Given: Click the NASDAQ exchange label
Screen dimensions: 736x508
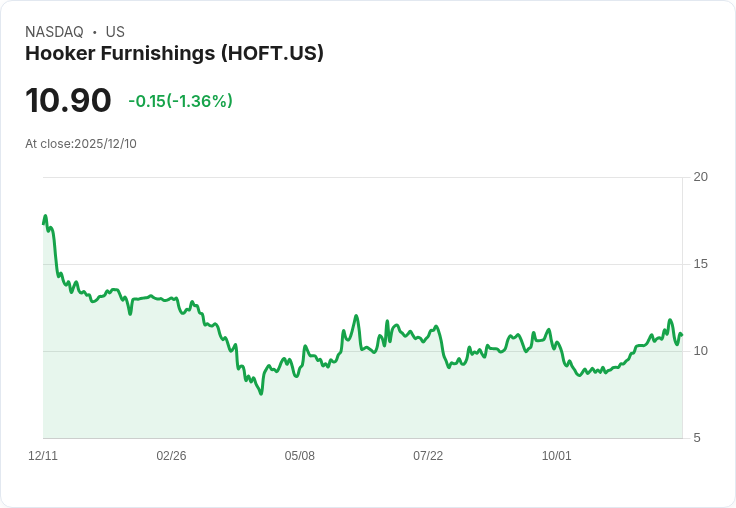Looking at the screenshot, I should coord(54,32).
